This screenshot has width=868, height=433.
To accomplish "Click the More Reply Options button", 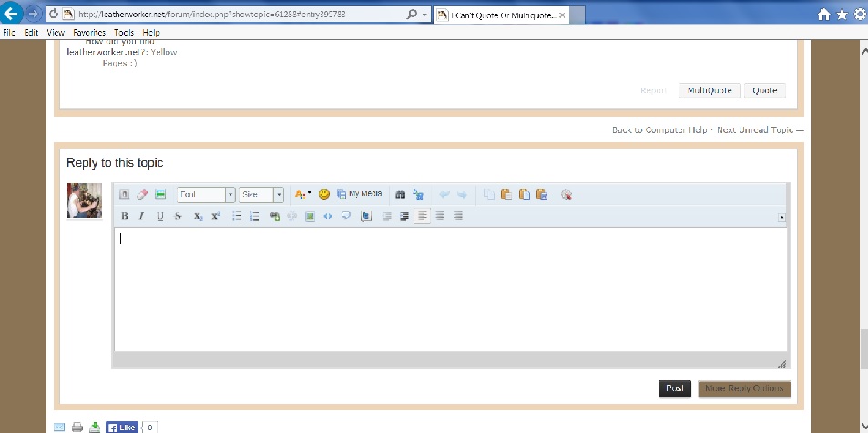I will [x=744, y=388].
